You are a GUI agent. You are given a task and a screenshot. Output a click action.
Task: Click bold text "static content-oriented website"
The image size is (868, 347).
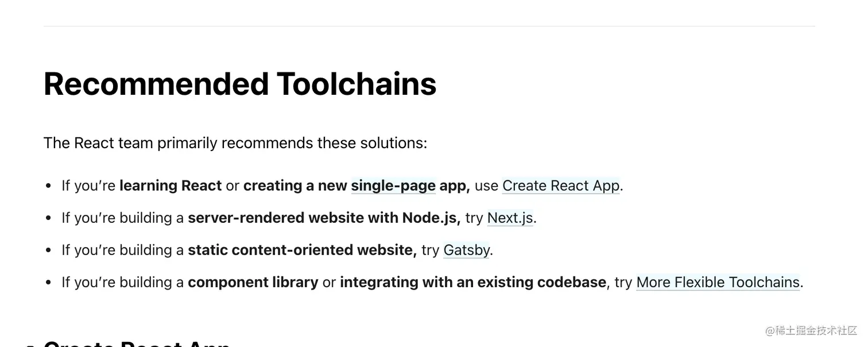302,250
